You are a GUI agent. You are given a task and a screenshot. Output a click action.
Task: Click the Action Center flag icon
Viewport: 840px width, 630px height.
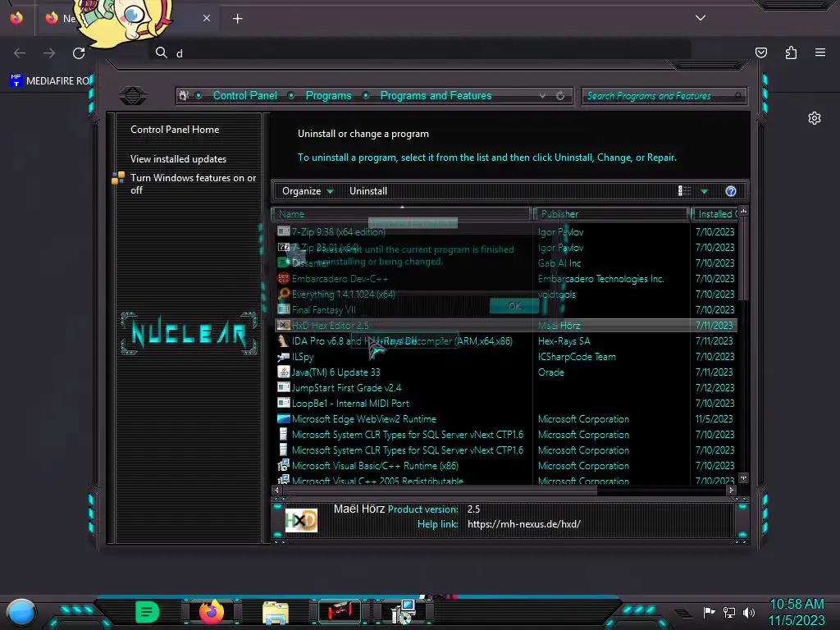tap(710, 612)
